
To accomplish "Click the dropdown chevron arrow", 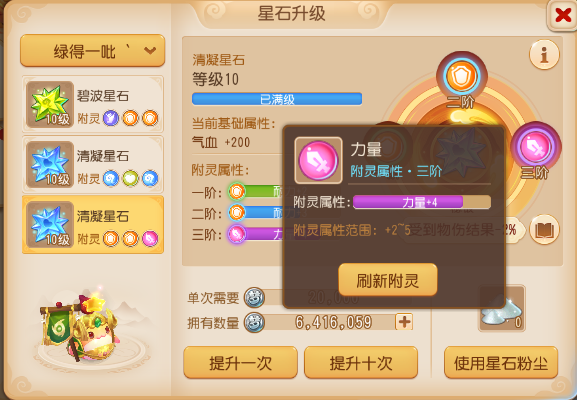I will tap(150, 50).
